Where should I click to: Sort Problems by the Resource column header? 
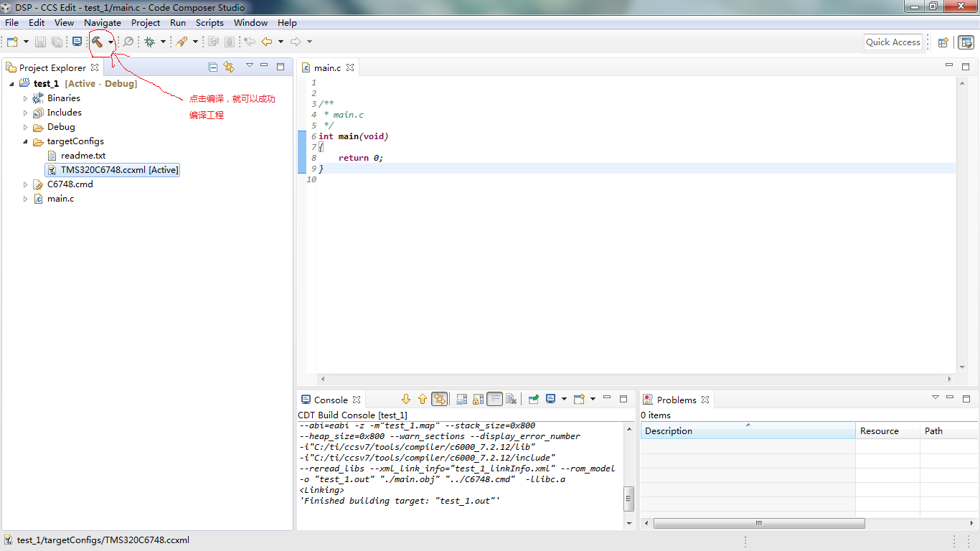[887, 431]
